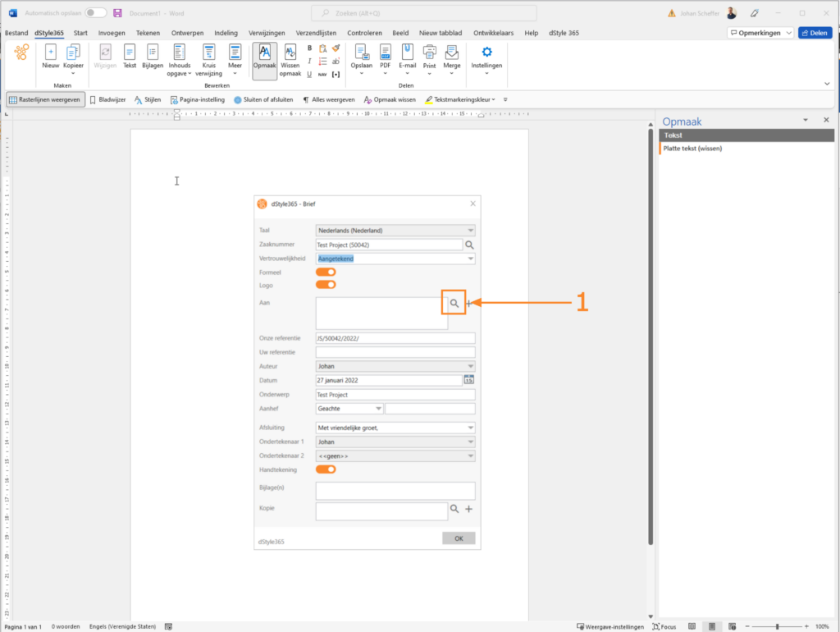This screenshot has width=840, height=632.
Task: Open the Bestand menu tab
Action: click(x=16, y=33)
